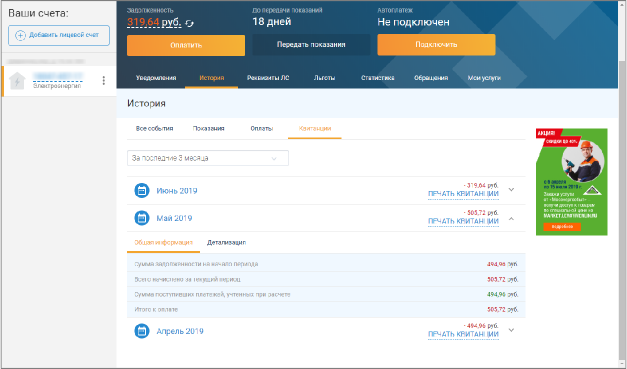The image size is (627, 369).
Task: Click the plus icon in Добавить лицевой счет
Action: pos(20,35)
